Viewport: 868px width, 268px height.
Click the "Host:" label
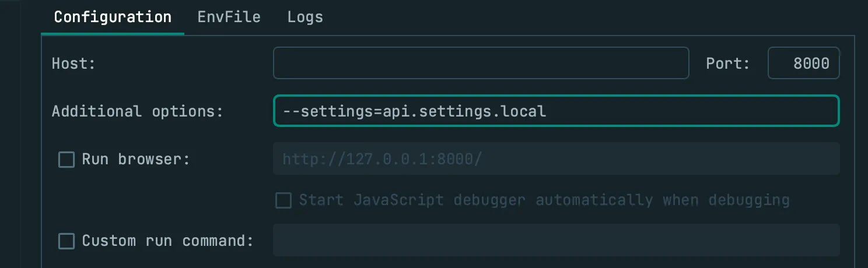coord(73,64)
